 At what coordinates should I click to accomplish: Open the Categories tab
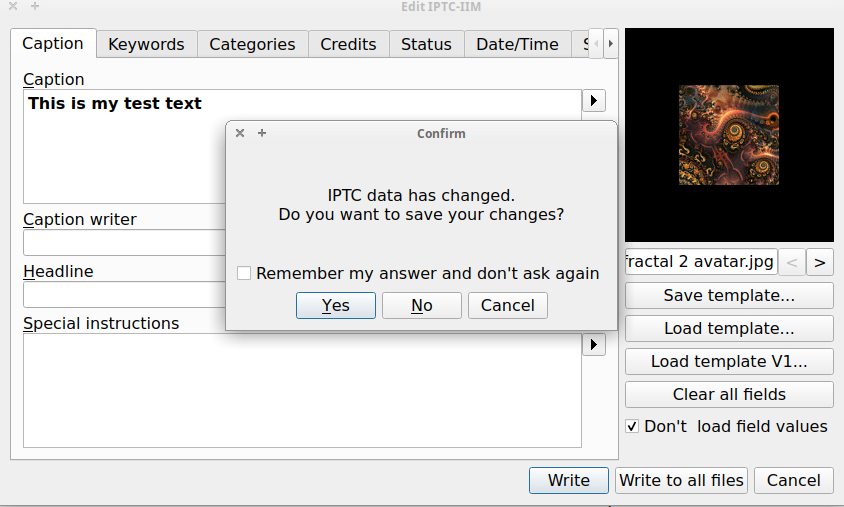252,44
